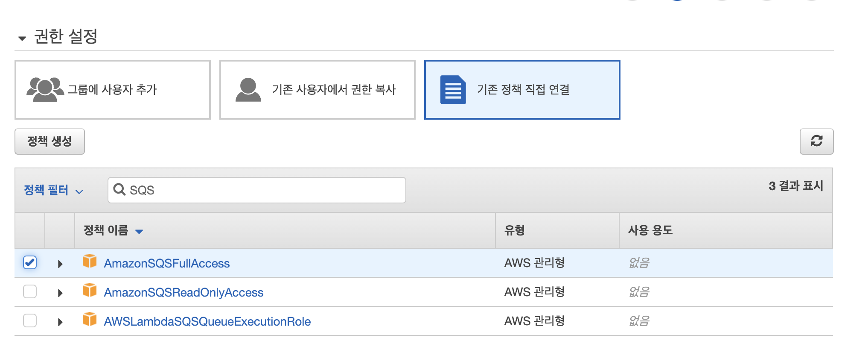Click 없음 in the AmazonSQSFullAccess row

639,263
